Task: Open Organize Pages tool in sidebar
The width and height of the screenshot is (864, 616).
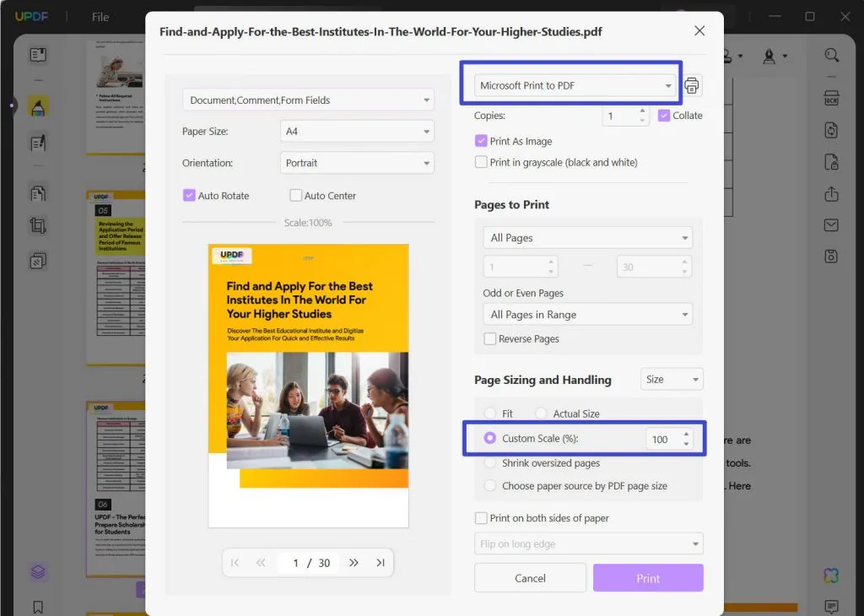Action: [38, 193]
